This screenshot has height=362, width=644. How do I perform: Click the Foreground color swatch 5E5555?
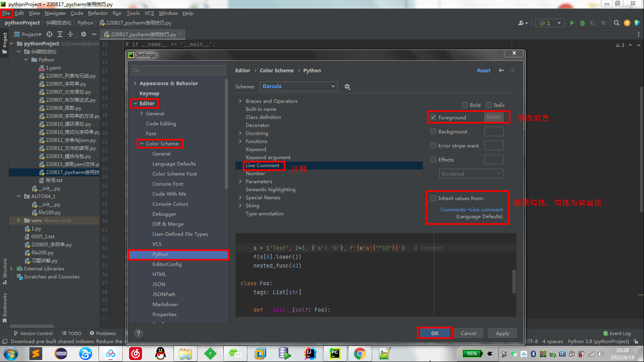coord(494,117)
